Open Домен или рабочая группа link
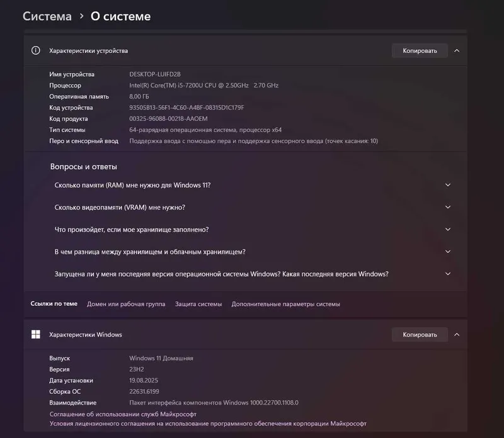Screen dimensions: 504x438 point(126,304)
